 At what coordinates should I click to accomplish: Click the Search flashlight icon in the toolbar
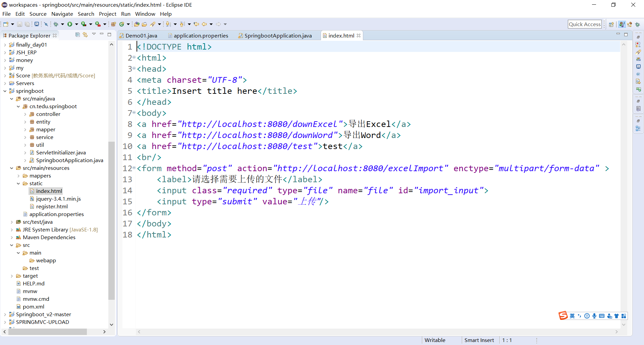click(153, 24)
